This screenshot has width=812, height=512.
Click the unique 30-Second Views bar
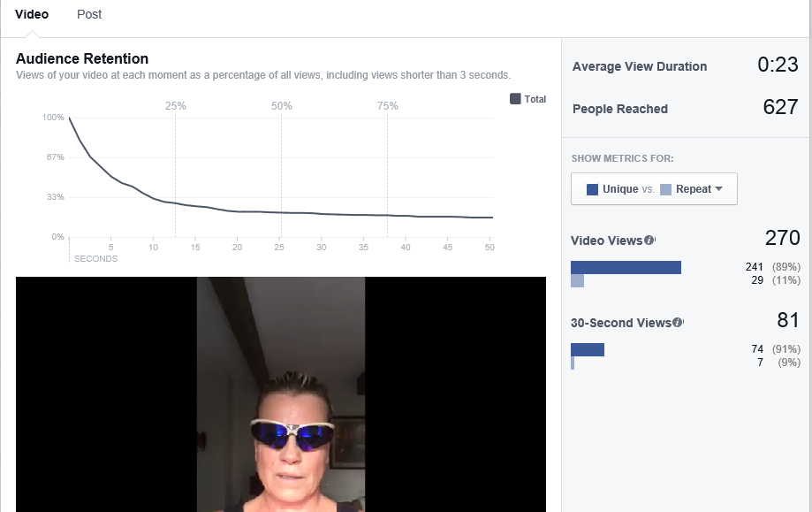588,350
